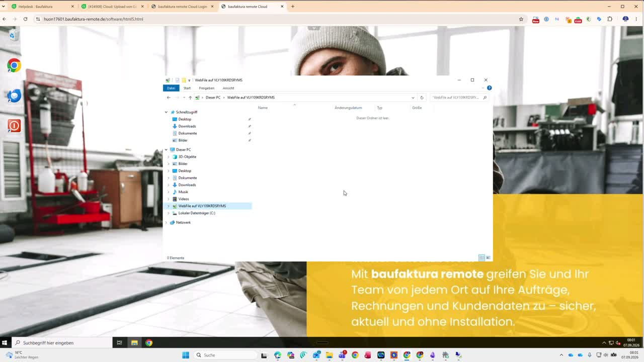Select Desktop under Schnellzugriff
644x362 pixels.
(x=185, y=119)
